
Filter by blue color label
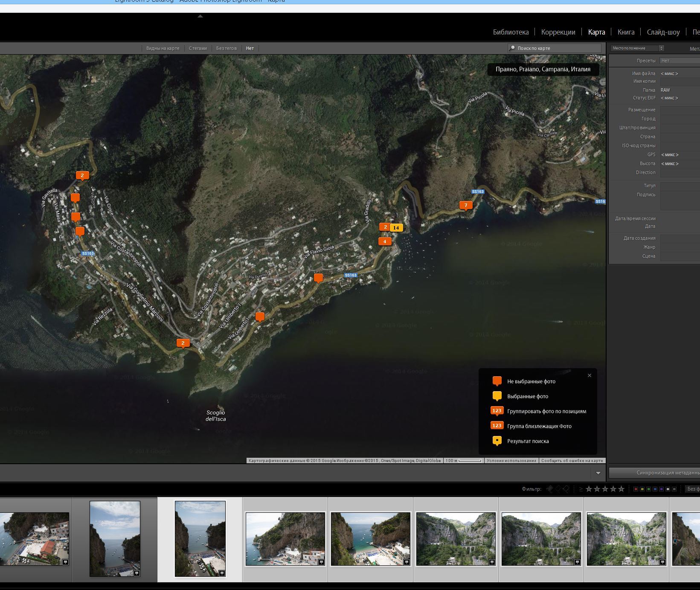(x=655, y=489)
